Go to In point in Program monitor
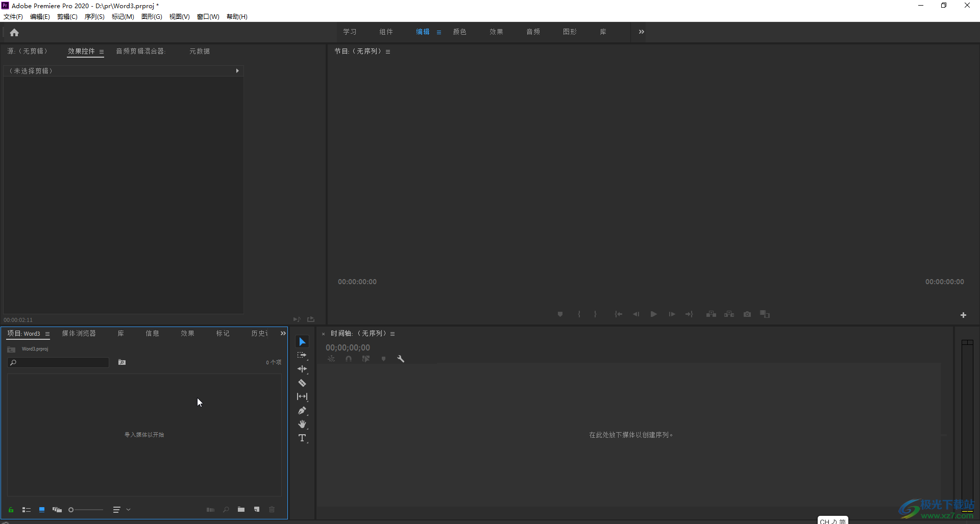Viewport: 980px width, 524px height. [618, 314]
